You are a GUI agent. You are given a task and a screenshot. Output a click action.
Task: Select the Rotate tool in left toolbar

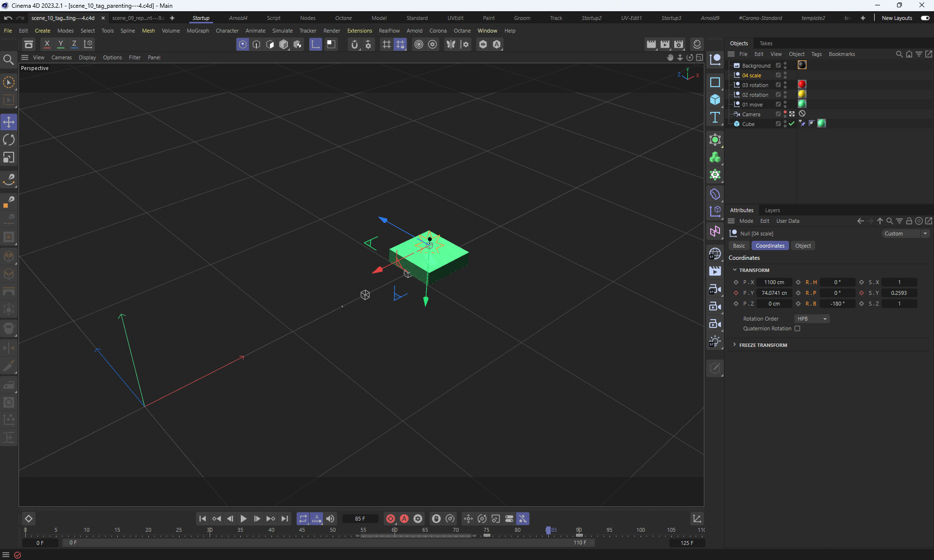point(9,140)
